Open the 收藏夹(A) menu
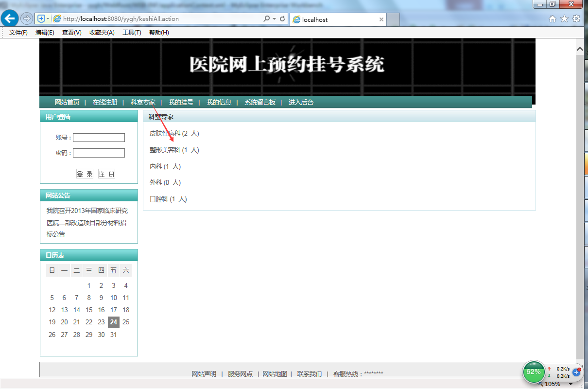588x389 pixels. pos(102,33)
